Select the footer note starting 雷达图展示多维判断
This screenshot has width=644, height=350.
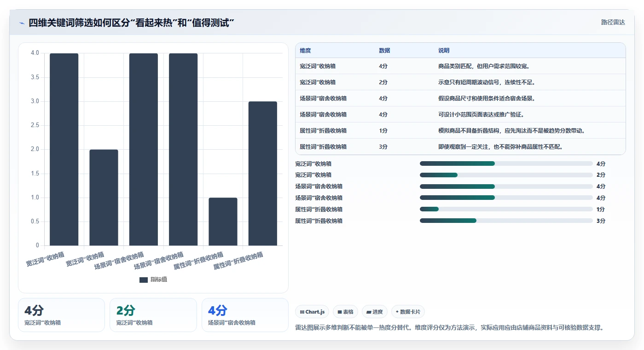click(x=449, y=328)
